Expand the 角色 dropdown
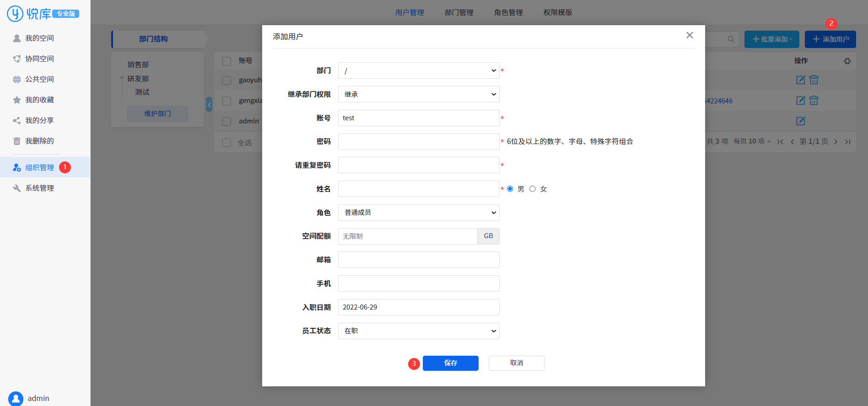Screen dimensions: 868x406 tap(419, 213)
